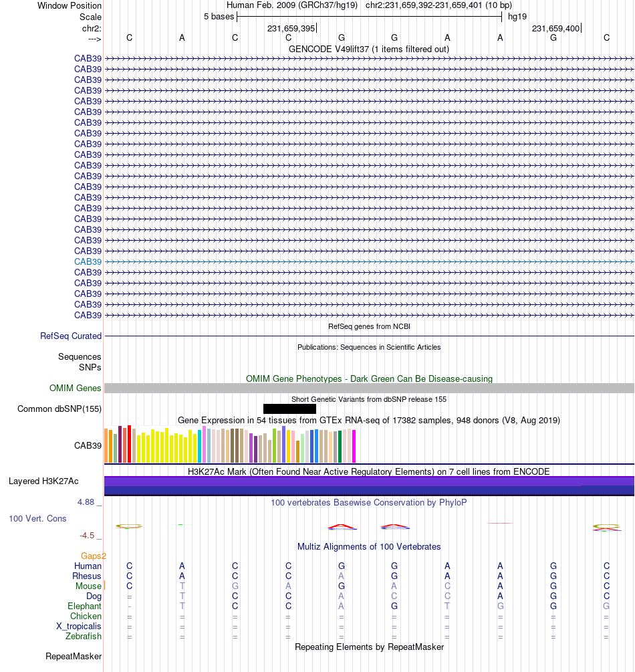Select the Human alignment row label
This screenshot has height=672, width=635.
click(88, 566)
